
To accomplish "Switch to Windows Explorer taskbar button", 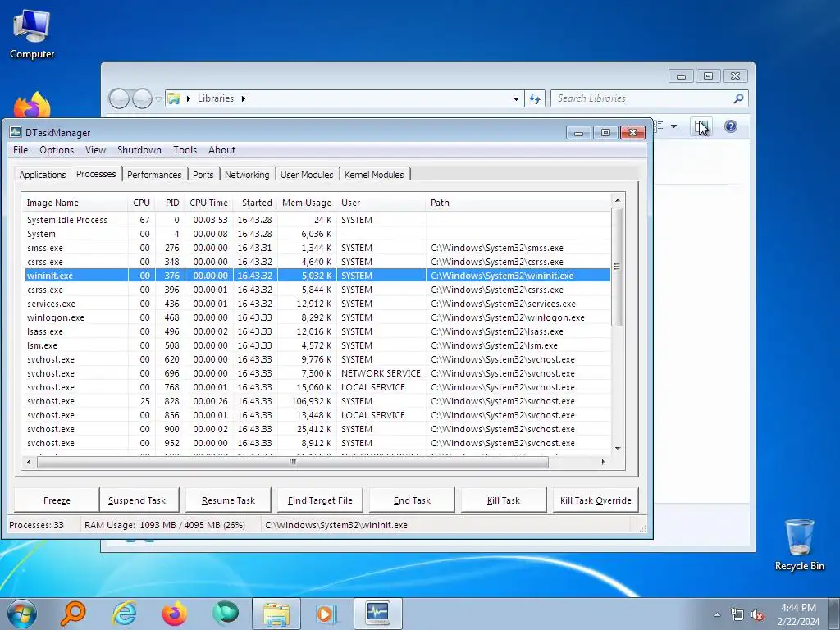I will (276, 614).
